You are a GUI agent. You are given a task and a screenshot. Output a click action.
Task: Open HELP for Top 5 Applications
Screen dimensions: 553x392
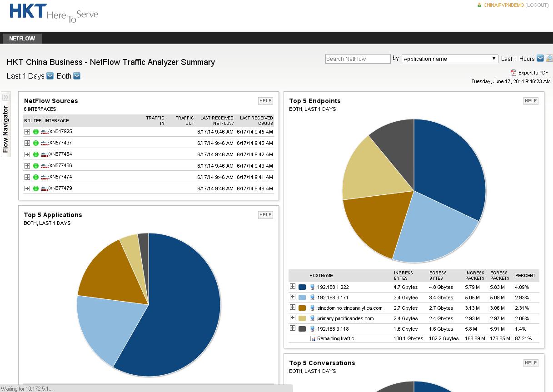click(265, 215)
